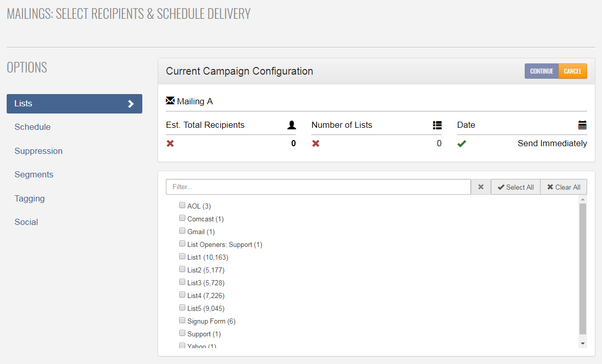602x364 pixels.
Task: Click the envelope icon beside Mailing A
Action: [x=170, y=101]
